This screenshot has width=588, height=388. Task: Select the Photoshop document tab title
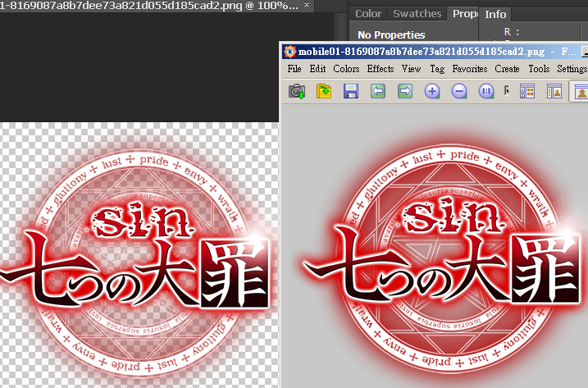point(149,6)
